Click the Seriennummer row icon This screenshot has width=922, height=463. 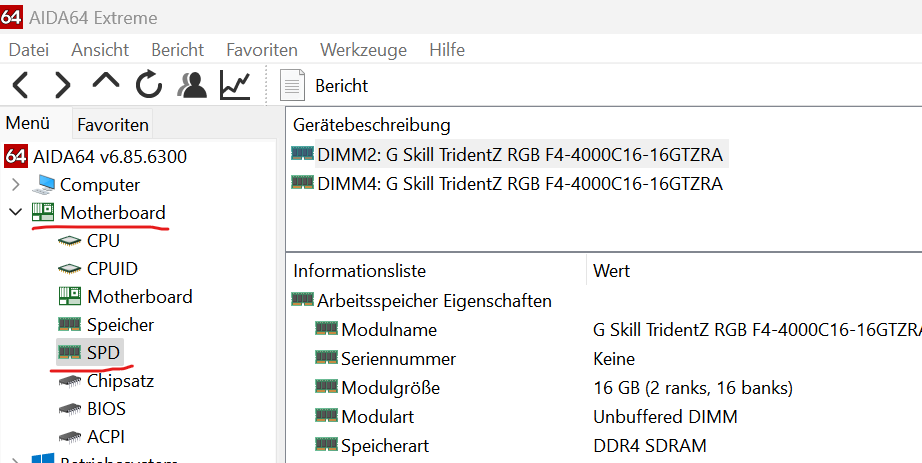[x=326, y=357]
